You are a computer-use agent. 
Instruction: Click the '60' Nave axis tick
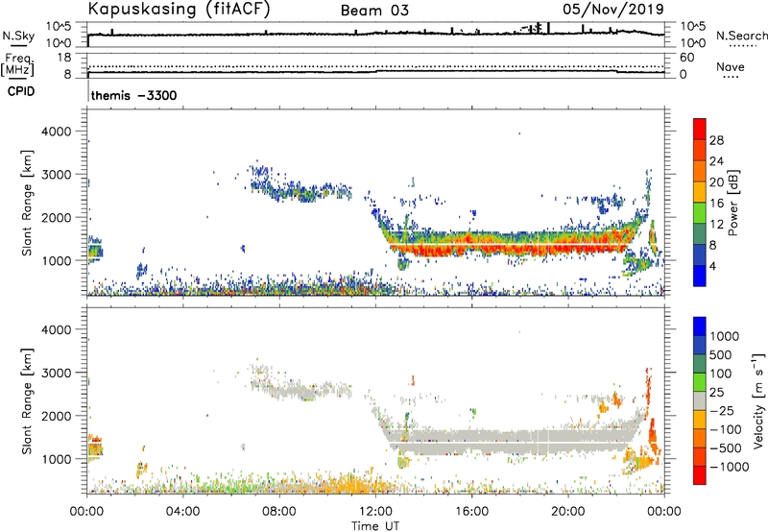point(686,58)
